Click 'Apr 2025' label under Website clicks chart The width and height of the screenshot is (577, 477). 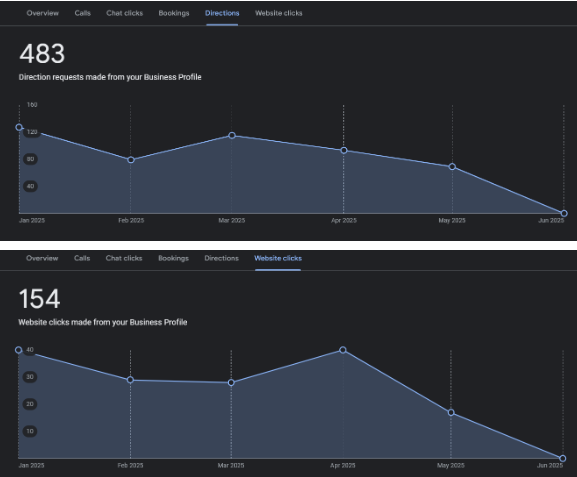(343, 466)
